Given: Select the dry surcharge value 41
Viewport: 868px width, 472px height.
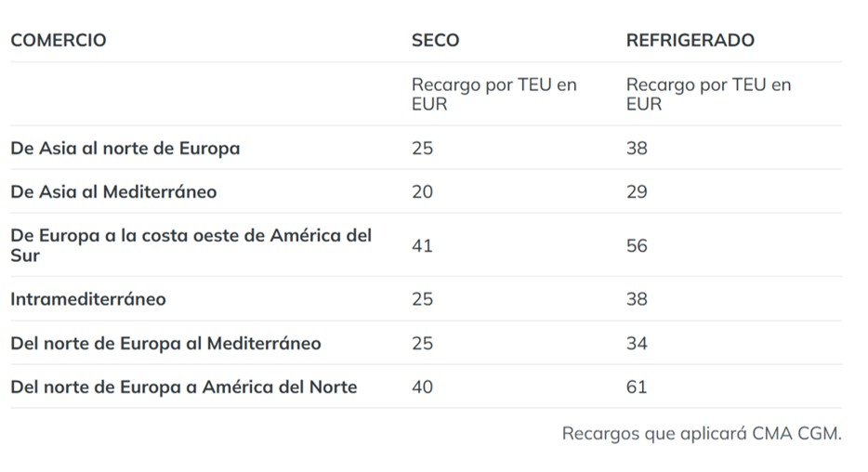Looking at the screenshot, I should click(x=422, y=245).
